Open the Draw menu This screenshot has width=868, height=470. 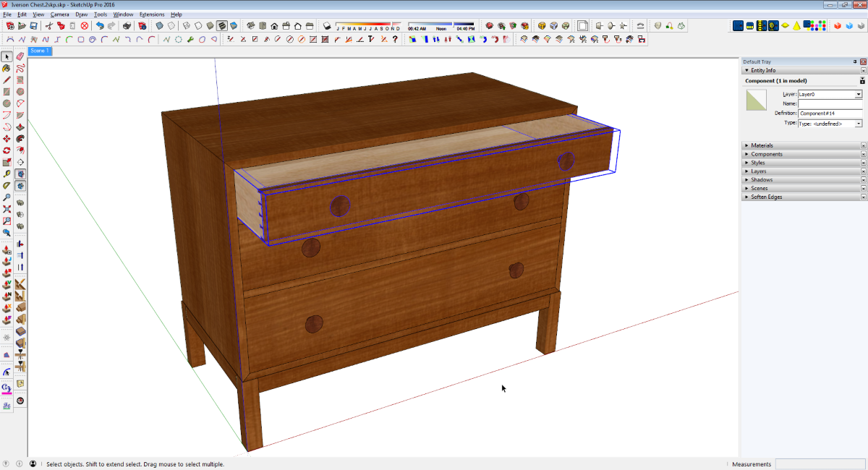point(82,14)
